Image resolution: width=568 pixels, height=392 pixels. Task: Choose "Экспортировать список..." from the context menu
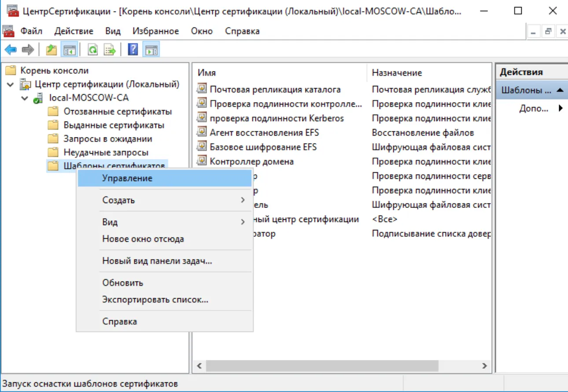coord(165,300)
